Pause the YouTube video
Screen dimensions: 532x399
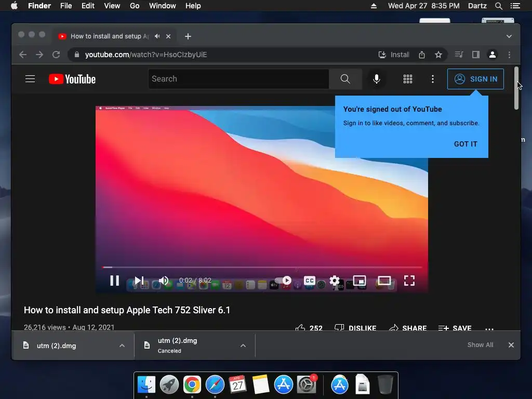[115, 281]
